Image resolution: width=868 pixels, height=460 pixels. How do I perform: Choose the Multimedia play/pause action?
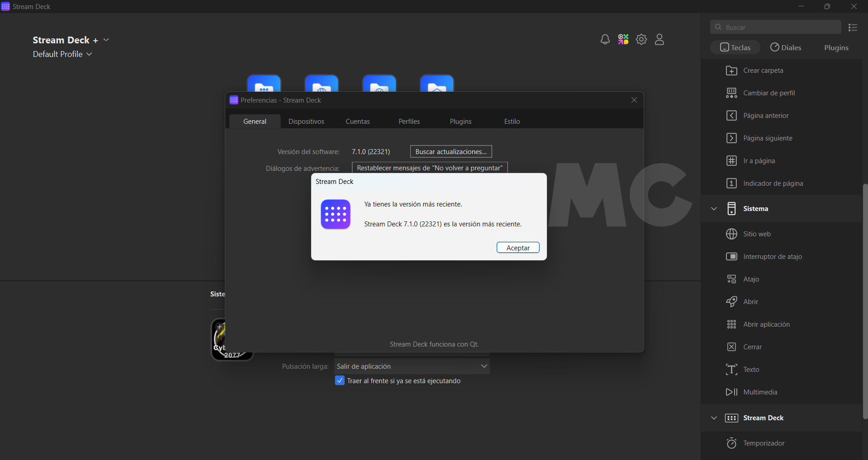click(731, 392)
